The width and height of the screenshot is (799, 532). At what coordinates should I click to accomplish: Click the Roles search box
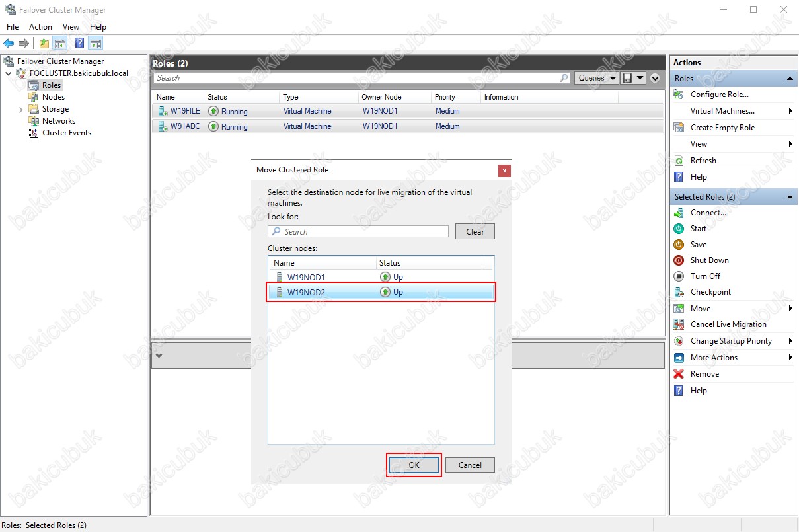coord(362,78)
